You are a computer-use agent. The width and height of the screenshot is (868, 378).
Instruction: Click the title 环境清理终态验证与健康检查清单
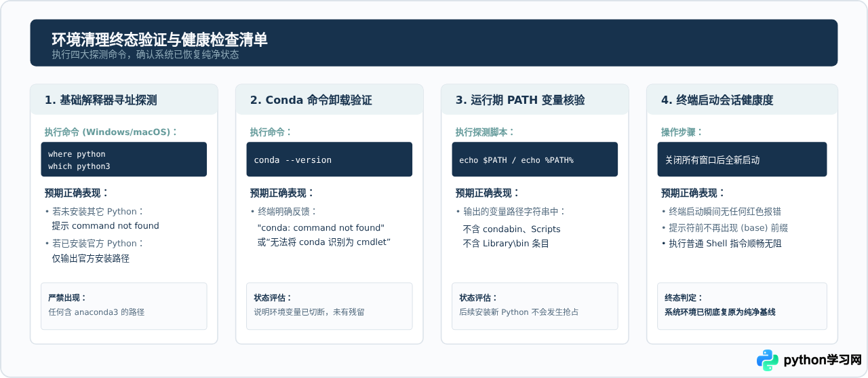(159, 40)
